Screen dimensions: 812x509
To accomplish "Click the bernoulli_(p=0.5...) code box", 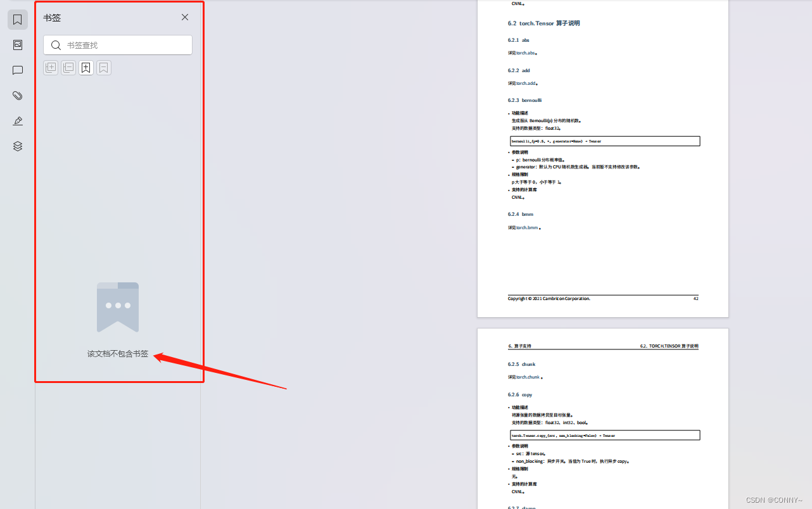I will click(605, 141).
